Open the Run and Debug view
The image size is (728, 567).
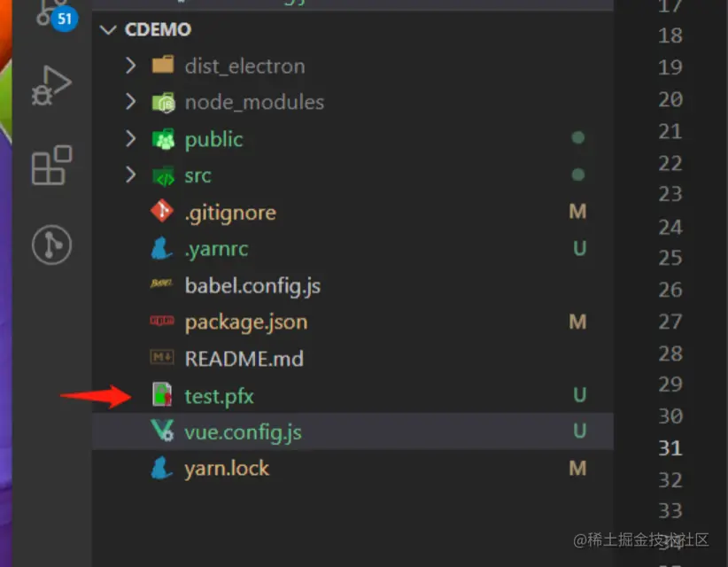pos(51,87)
